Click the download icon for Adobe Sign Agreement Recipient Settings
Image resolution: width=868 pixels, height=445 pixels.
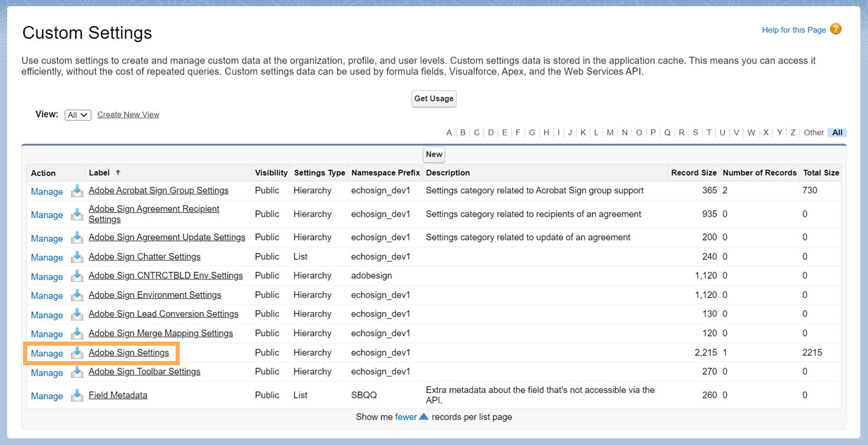[x=77, y=214]
